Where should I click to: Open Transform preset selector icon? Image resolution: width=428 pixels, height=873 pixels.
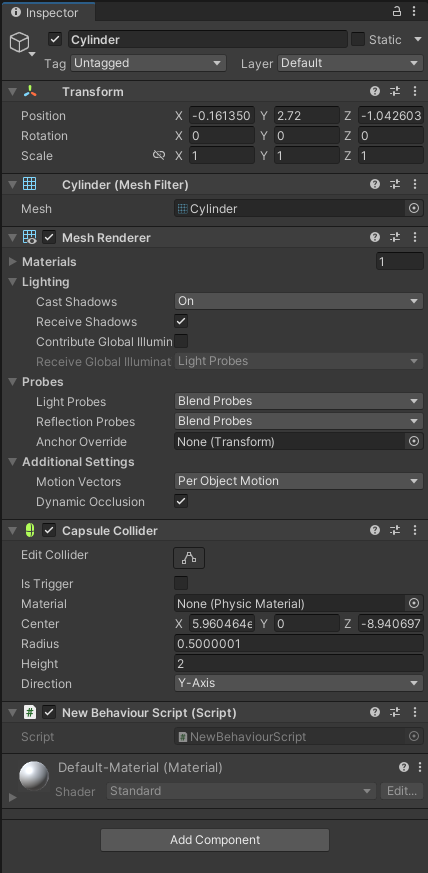tap(395, 91)
